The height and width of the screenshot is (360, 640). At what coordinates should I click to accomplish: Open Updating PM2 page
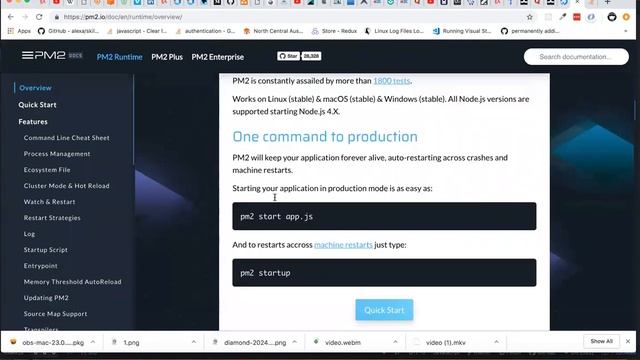[x=46, y=298]
